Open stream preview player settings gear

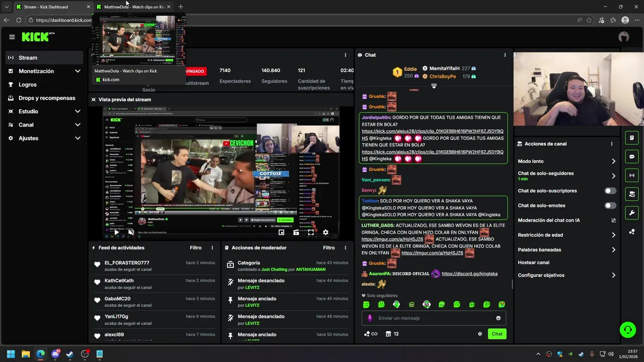pos(326,232)
